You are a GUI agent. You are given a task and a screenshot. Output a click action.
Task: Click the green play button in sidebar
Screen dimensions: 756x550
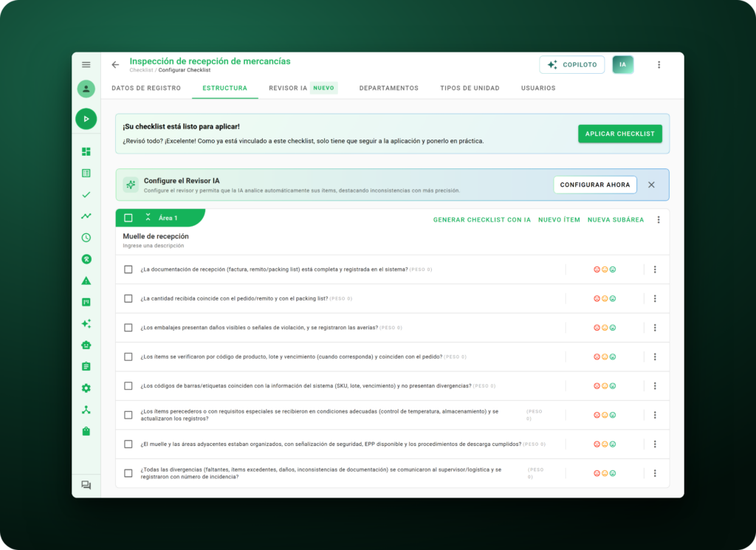click(86, 119)
